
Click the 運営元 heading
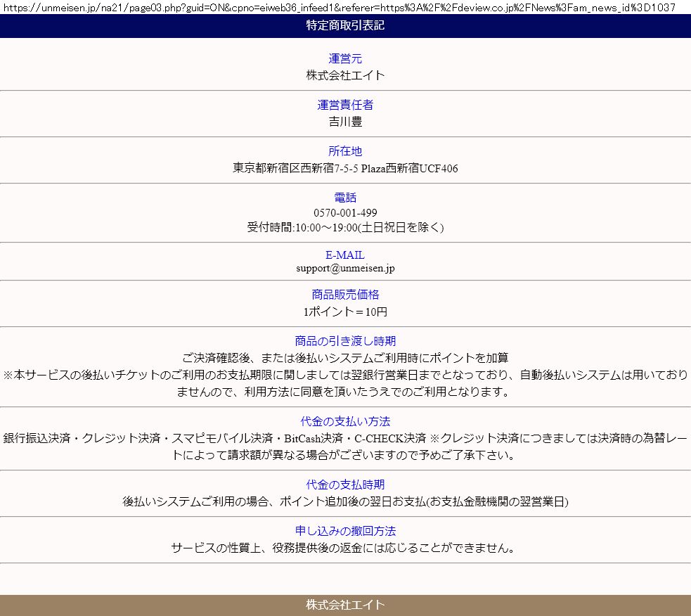click(345, 59)
